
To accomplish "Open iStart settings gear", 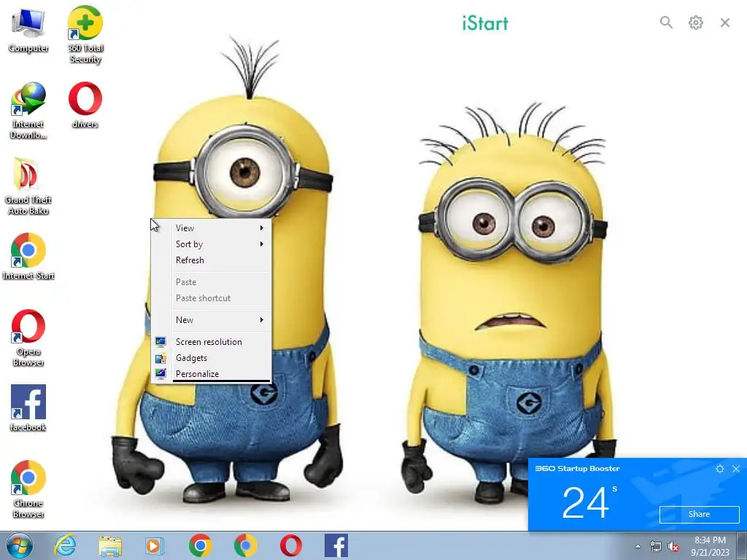I will coord(695,23).
